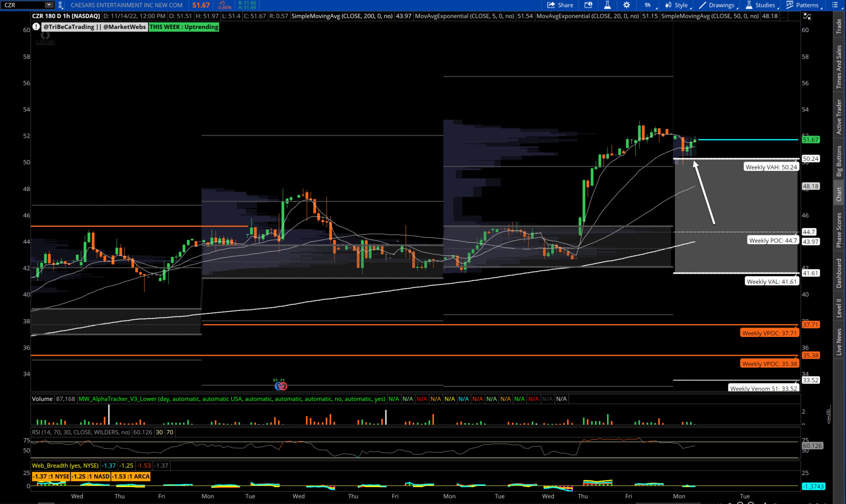This screenshot has width=846, height=504.
Task: Click the Share button in toolbar
Action: pos(560,5)
